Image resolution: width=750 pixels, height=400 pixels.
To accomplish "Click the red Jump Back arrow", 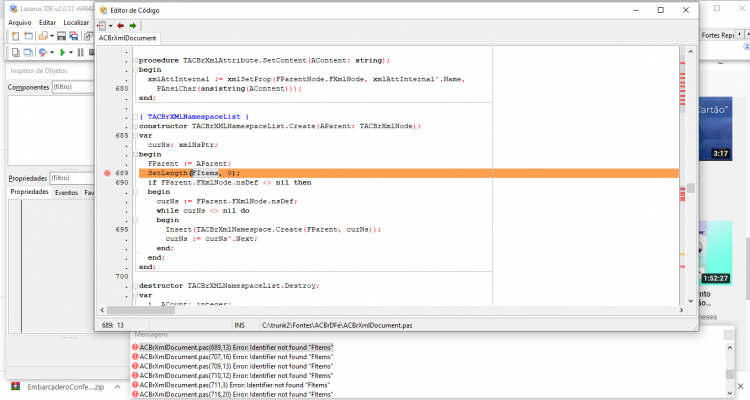I will 121,26.
